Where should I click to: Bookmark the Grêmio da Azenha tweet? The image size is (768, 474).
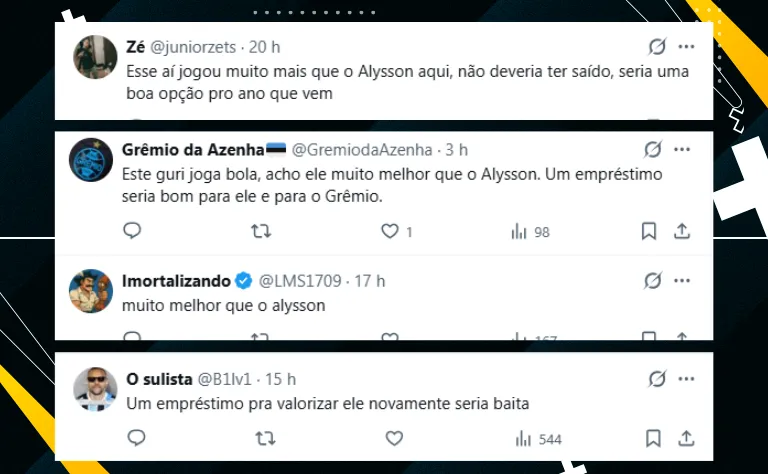[649, 231]
